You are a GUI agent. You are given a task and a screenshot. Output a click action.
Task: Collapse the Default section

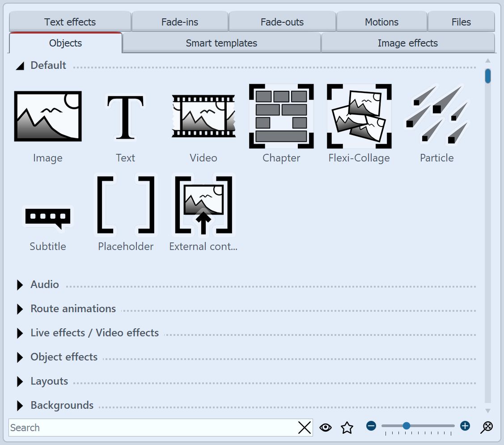click(20, 65)
